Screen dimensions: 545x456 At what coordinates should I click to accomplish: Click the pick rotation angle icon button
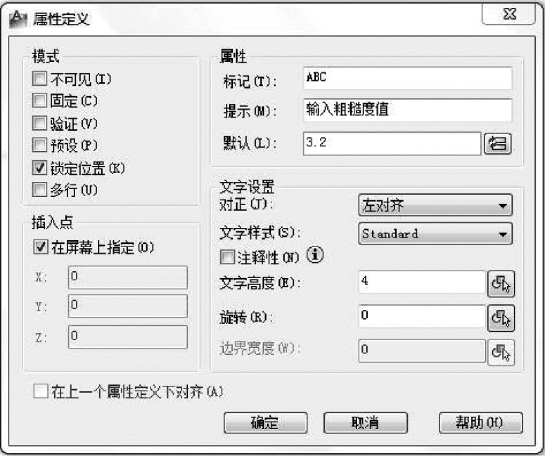(x=501, y=318)
